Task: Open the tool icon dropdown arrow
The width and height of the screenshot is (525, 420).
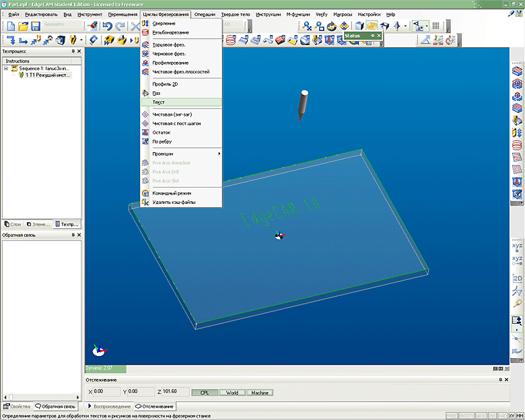Action: click(81, 40)
